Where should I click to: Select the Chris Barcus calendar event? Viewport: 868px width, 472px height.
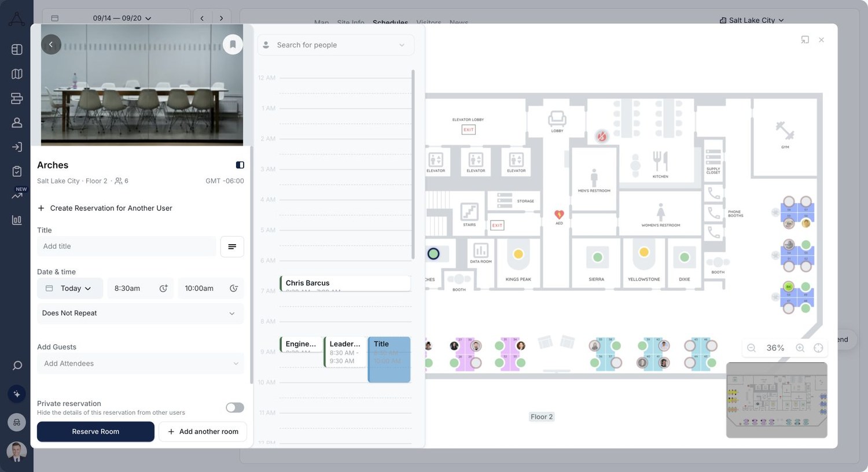tap(345, 283)
